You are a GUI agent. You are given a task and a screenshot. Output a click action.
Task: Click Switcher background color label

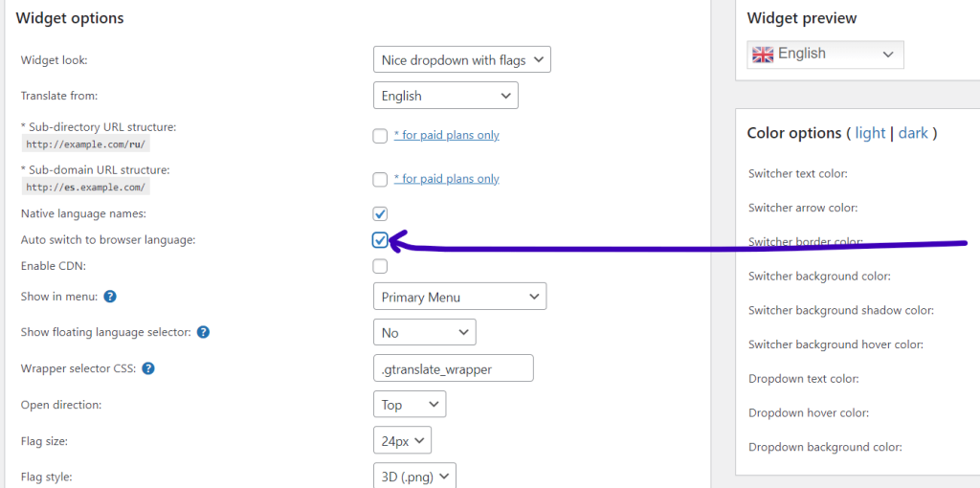pyautogui.click(x=819, y=276)
